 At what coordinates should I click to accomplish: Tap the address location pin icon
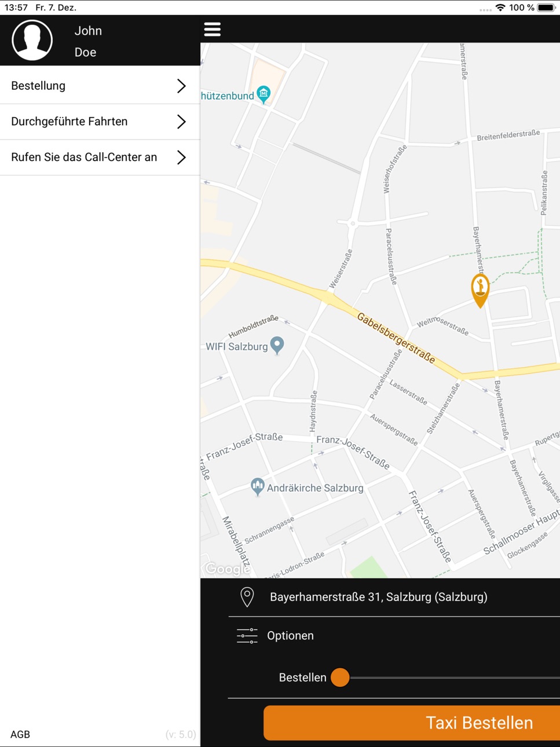(x=247, y=597)
